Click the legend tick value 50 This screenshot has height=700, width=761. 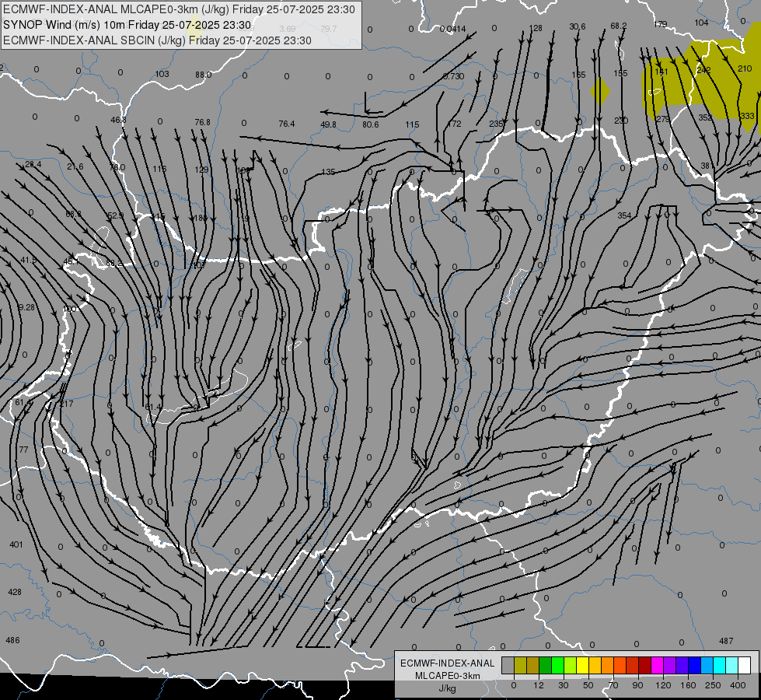pos(588,685)
